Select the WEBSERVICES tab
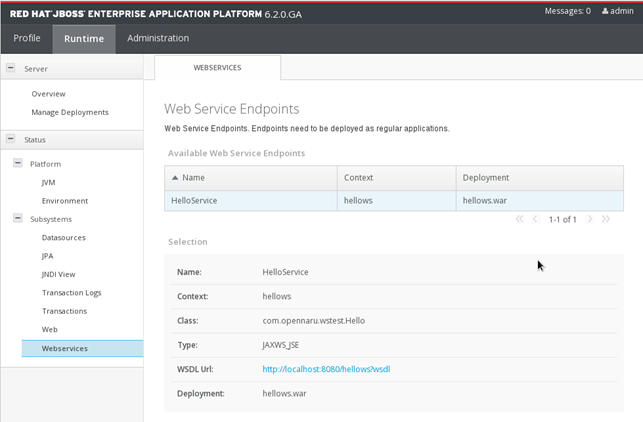The width and height of the screenshot is (643, 422). (217, 68)
